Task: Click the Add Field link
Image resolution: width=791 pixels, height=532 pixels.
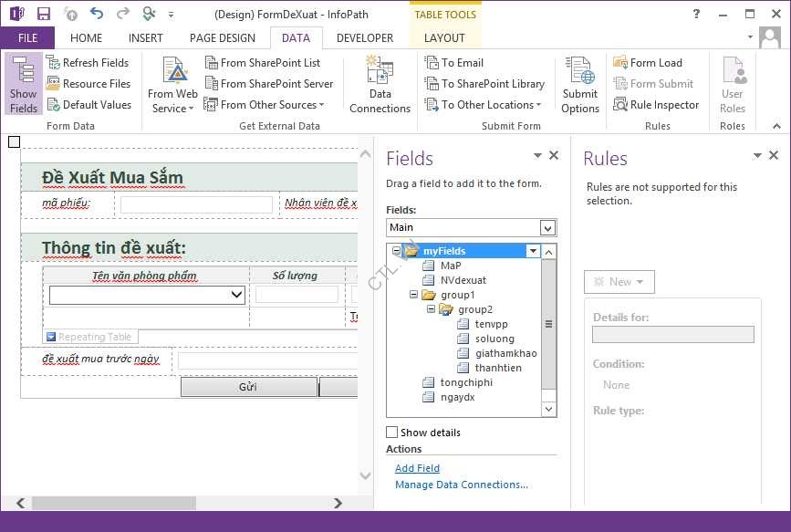Action: [x=417, y=468]
